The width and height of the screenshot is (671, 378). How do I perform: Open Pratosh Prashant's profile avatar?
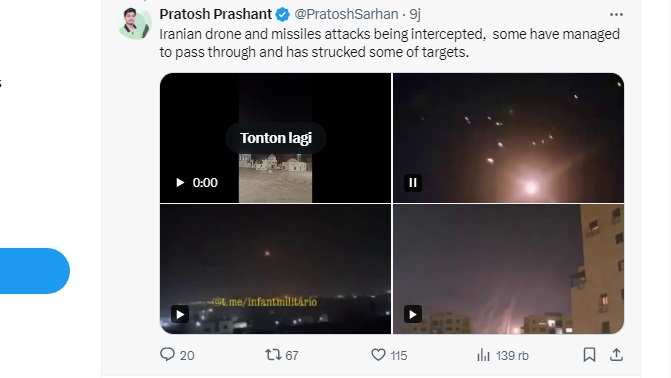pyautogui.click(x=134, y=23)
